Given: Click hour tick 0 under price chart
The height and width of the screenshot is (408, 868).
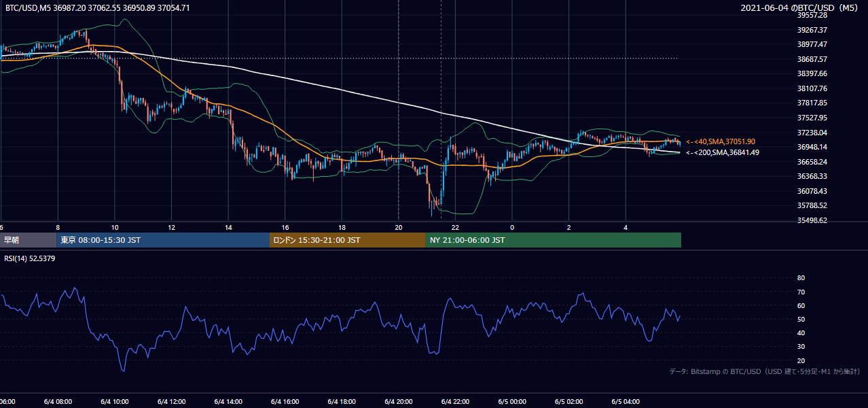Looking at the screenshot, I should pos(512,228).
